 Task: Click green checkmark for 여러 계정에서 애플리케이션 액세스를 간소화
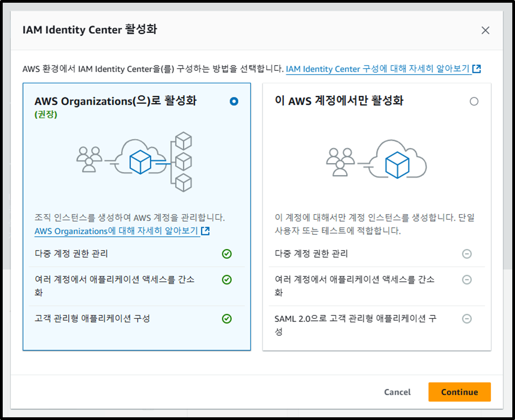click(227, 280)
